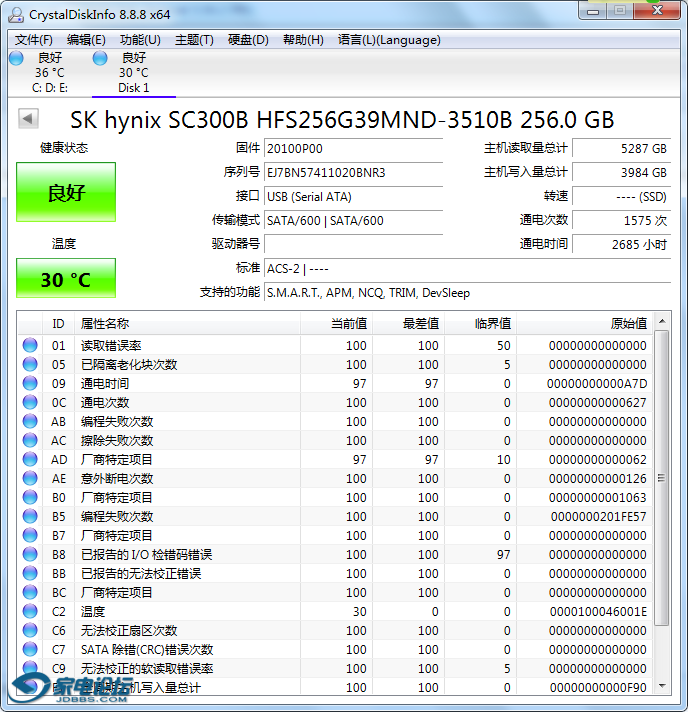Open the 帮助(H) menu
Screen dimensions: 688x712
tap(303, 40)
